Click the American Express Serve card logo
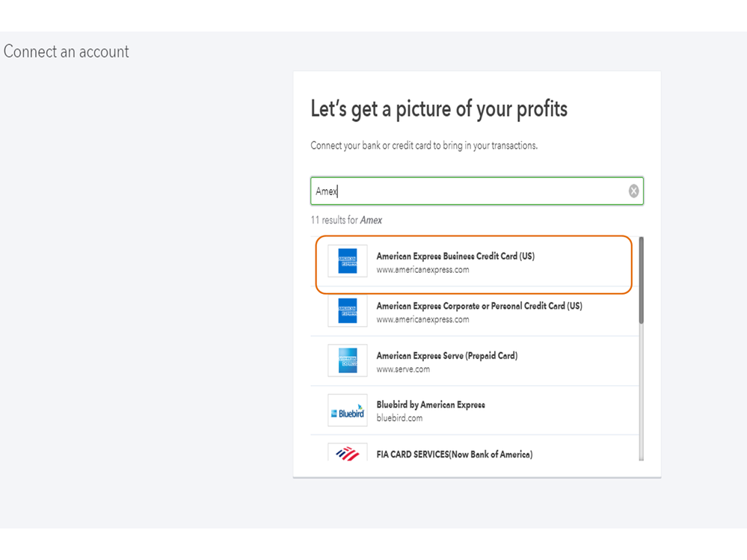This screenshot has width=747, height=560. [x=348, y=360]
